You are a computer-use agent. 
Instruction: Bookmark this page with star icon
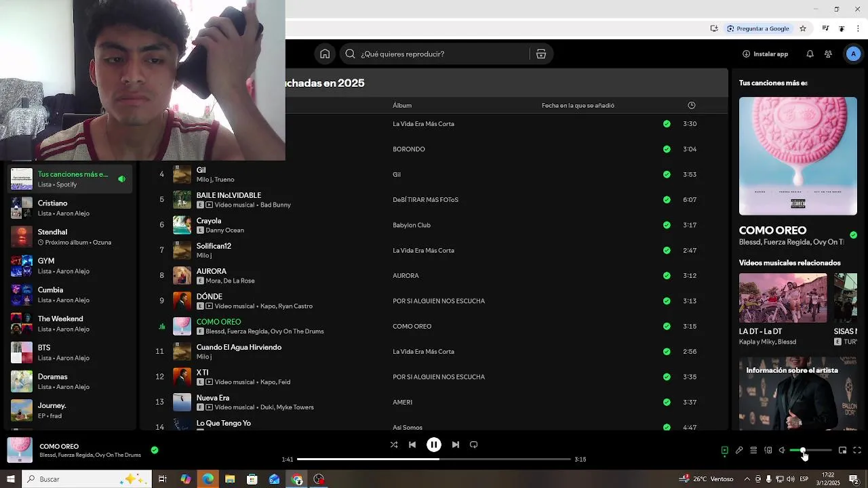(x=803, y=28)
